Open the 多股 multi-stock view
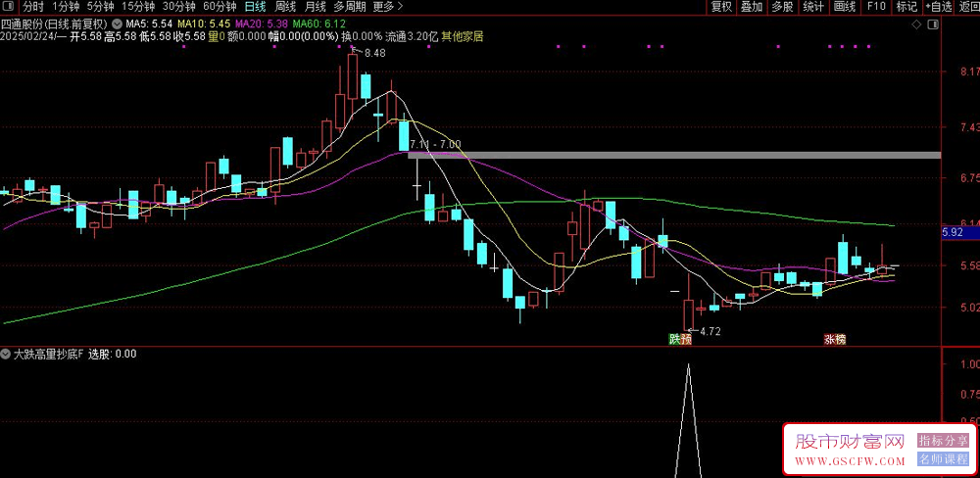Viewport: 980px width, 478px height. click(x=782, y=7)
